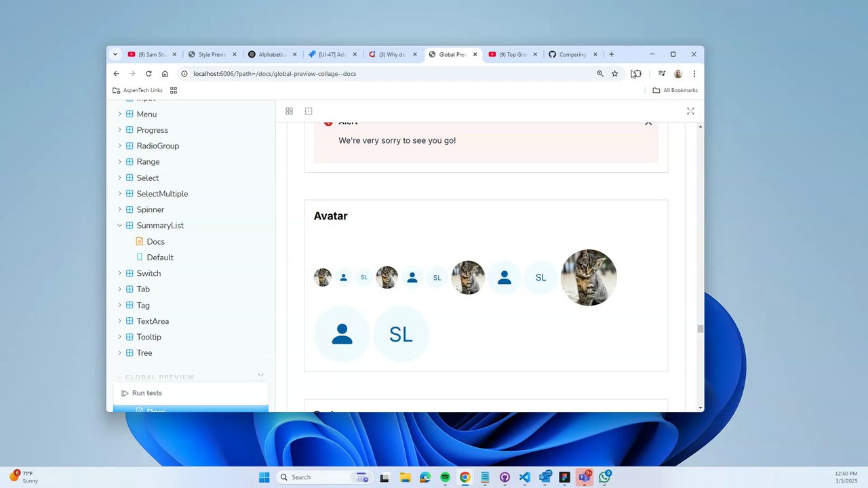
Task: Open WhatsApp from the taskbar
Action: click(604, 477)
